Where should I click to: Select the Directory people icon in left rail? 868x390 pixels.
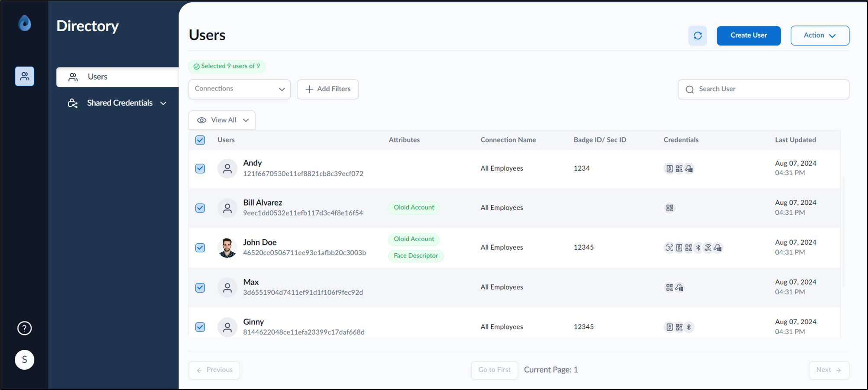tap(25, 76)
